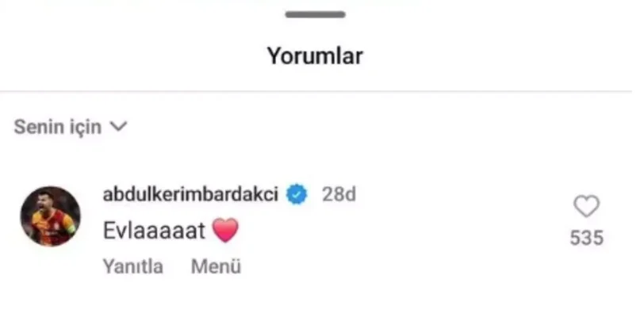The image size is (644, 321).
Task: Reply using the Yanıtla button
Action: 132,266
